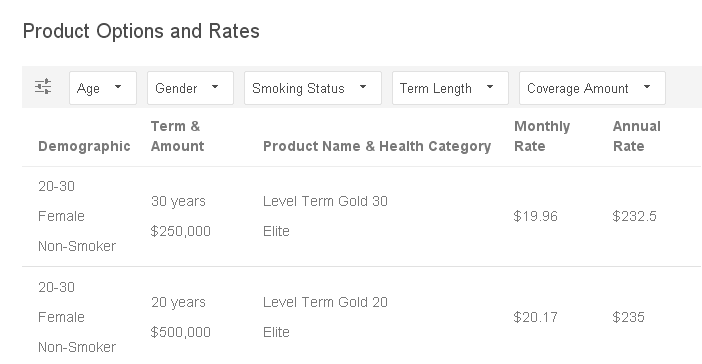Click the Annual Rate column header
Screen dimensions: 702x364
637,136
